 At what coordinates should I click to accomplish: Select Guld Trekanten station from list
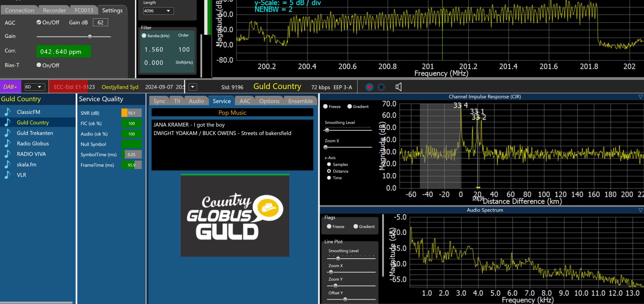click(x=35, y=133)
